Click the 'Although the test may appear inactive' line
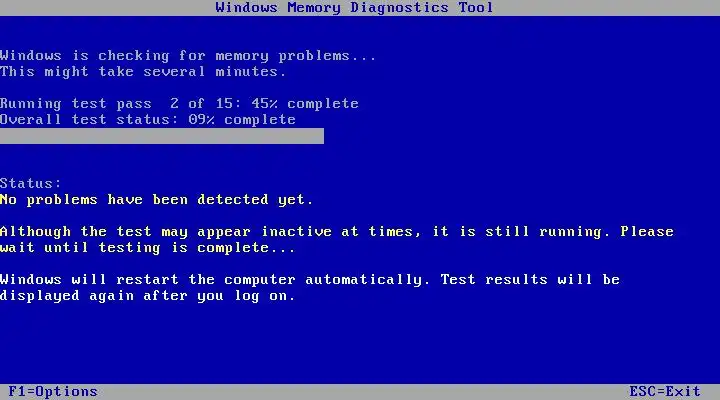The width and height of the screenshot is (720, 400). pos(337,232)
